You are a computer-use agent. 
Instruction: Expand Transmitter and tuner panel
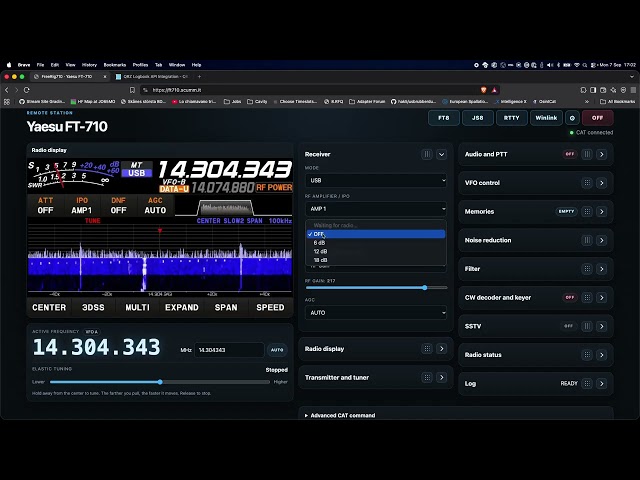[441, 378]
